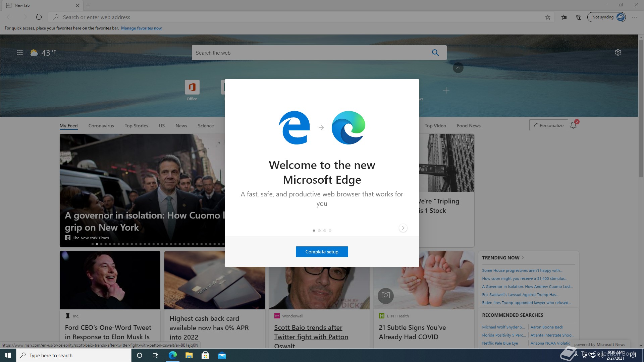
Task: Expand TRENDING NOW with chevron
Action: (x=523, y=258)
